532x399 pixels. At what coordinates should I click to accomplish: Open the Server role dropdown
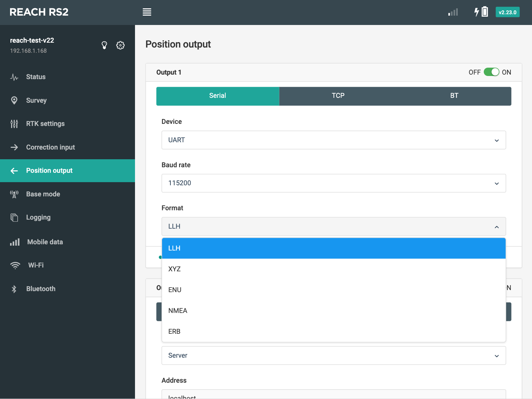(x=333, y=356)
